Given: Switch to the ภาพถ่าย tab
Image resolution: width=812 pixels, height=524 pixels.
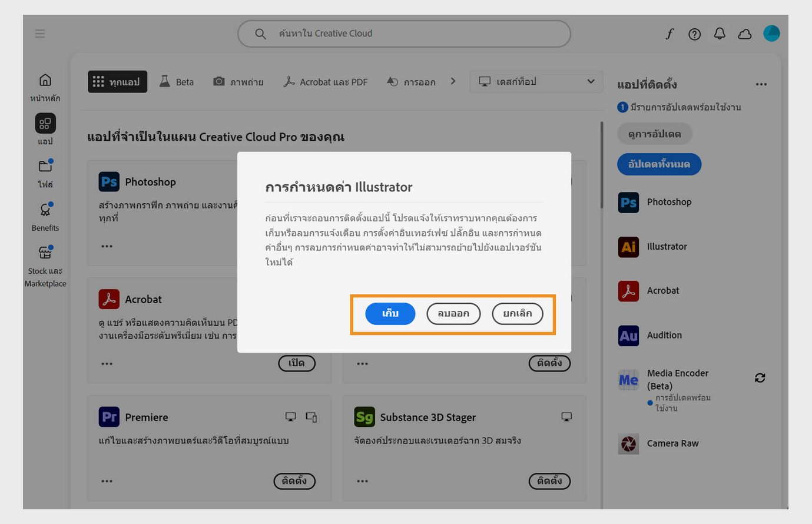Looking at the screenshot, I should 238,82.
